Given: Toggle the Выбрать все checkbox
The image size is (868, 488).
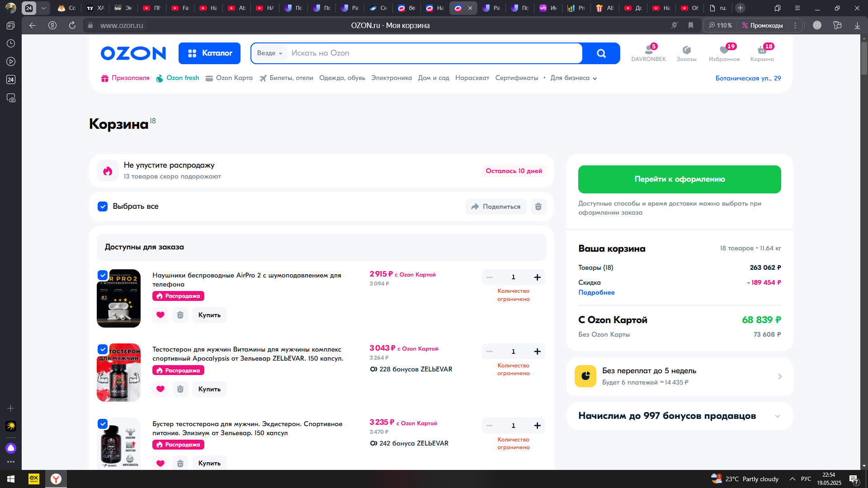Looking at the screenshot, I should coord(103,206).
